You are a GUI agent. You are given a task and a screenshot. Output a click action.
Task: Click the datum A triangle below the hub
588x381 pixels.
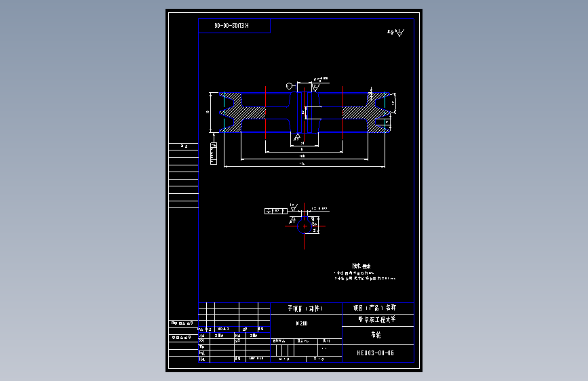[297, 137]
